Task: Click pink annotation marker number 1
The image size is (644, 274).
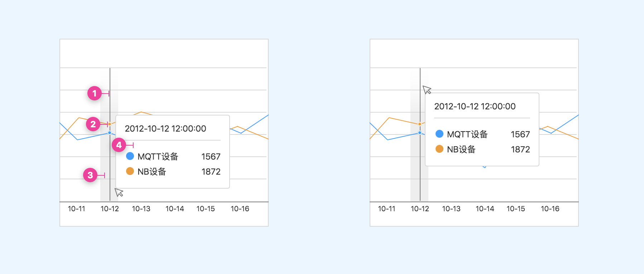Action: point(95,93)
